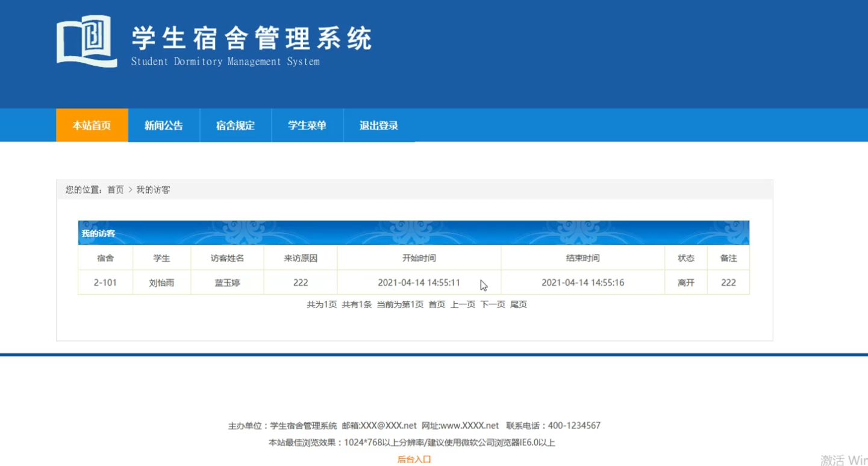Click 我的访客 in the breadcrumb
Image resolution: width=868 pixels, height=466 pixels.
click(x=153, y=190)
